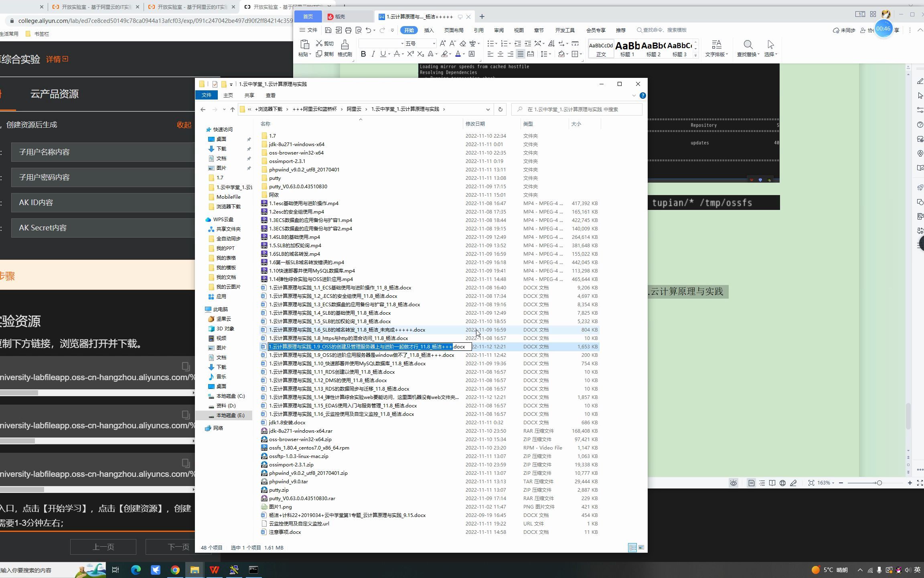The width and height of the screenshot is (924, 578).
Task: Click the QQ penguin tray icon
Action: coord(898,570)
